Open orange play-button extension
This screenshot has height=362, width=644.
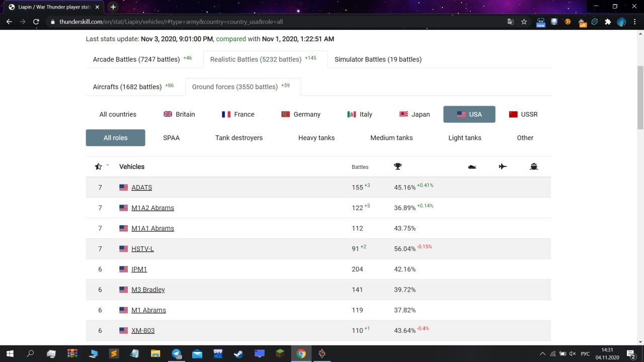(x=568, y=22)
